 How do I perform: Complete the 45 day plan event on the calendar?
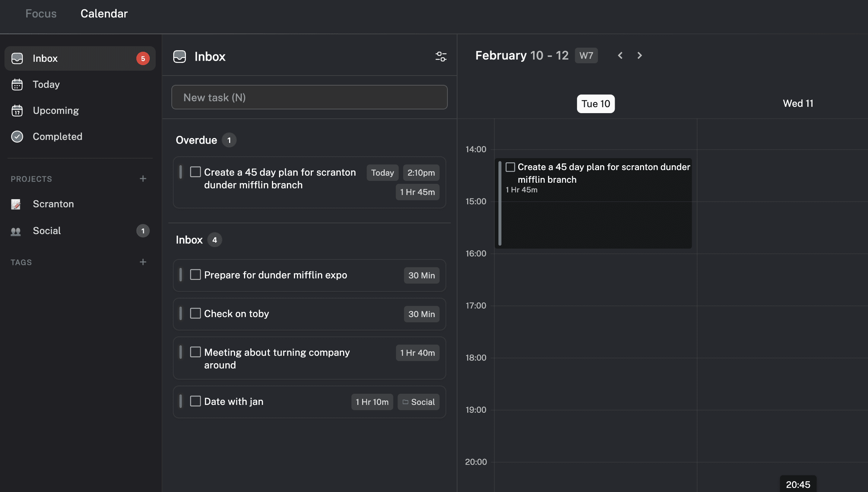pos(510,167)
